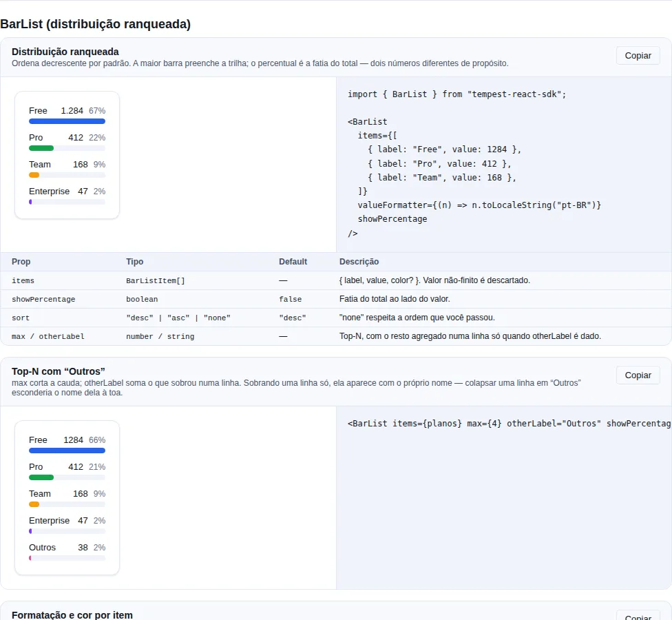This screenshot has width=672, height=620.
Task: Click the description "{ label, value, color? }. Valor não-finito é descartado."
Action: coord(434,280)
